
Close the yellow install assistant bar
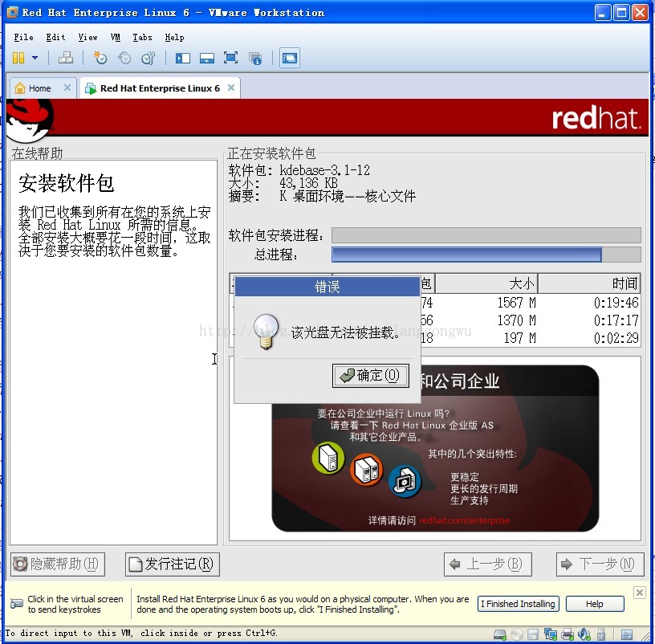coord(639,593)
